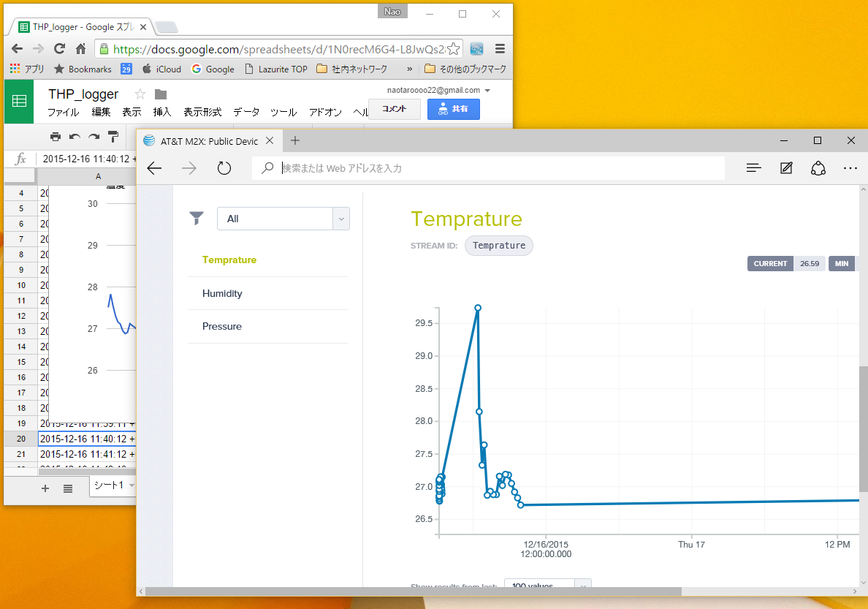Reload the Google Sheets page in Chrome
This screenshot has width=868, height=609.
click(59, 49)
